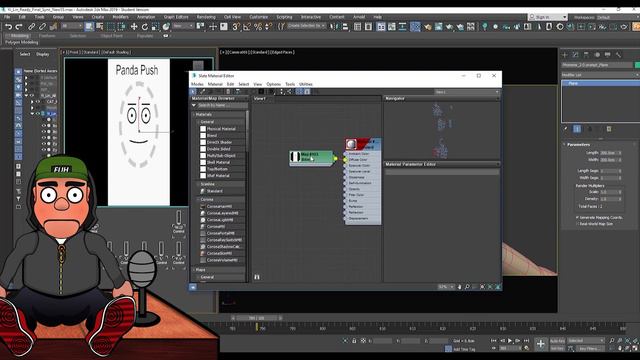Open the Rendering menu
640x360 pixels.
pos(206,17)
